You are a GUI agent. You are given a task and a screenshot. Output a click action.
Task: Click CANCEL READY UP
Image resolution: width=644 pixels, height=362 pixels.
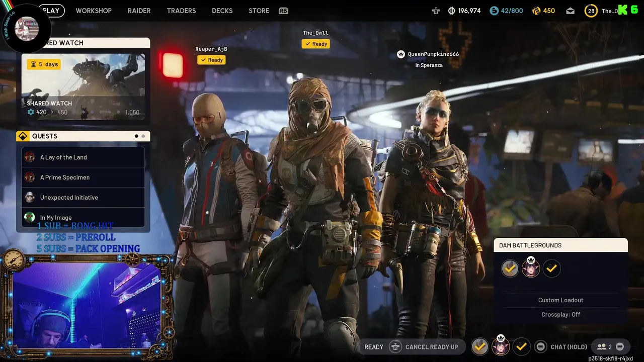432,347
